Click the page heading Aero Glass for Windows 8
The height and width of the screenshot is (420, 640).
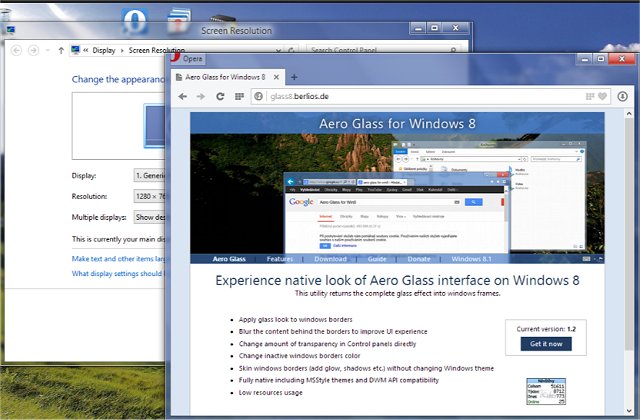(398, 123)
